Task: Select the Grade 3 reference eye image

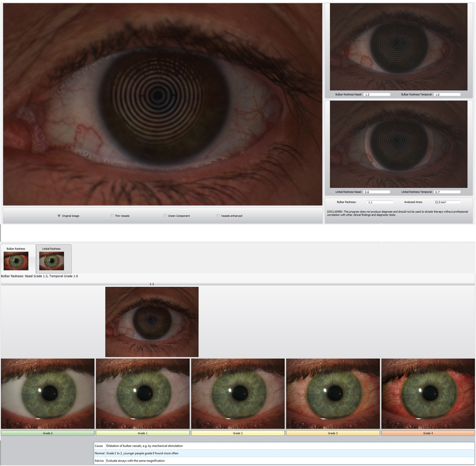Action: pyautogui.click(x=333, y=394)
